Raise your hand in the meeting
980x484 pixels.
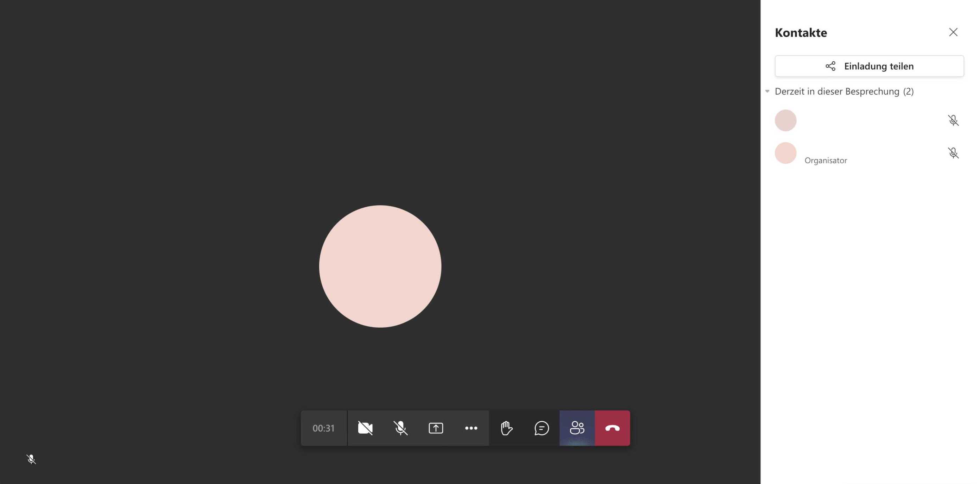coord(507,428)
